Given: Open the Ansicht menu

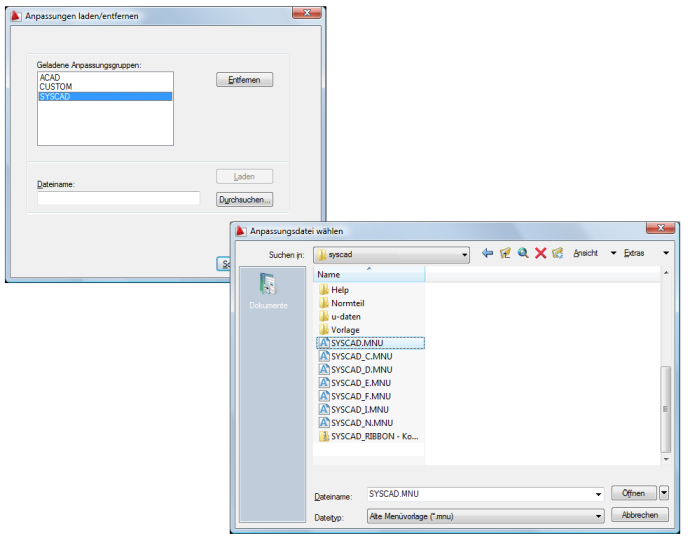Looking at the screenshot, I should pyautogui.click(x=585, y=253).
